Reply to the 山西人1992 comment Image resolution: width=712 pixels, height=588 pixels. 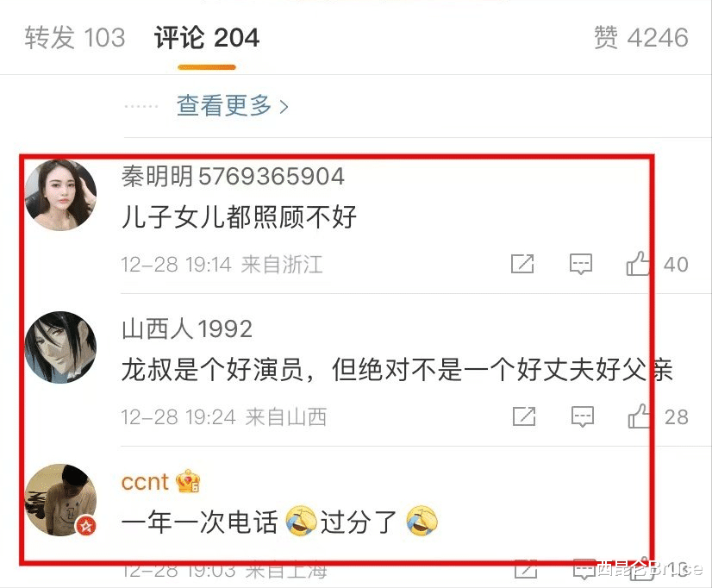pyautogui.click(x=582, y=416)
